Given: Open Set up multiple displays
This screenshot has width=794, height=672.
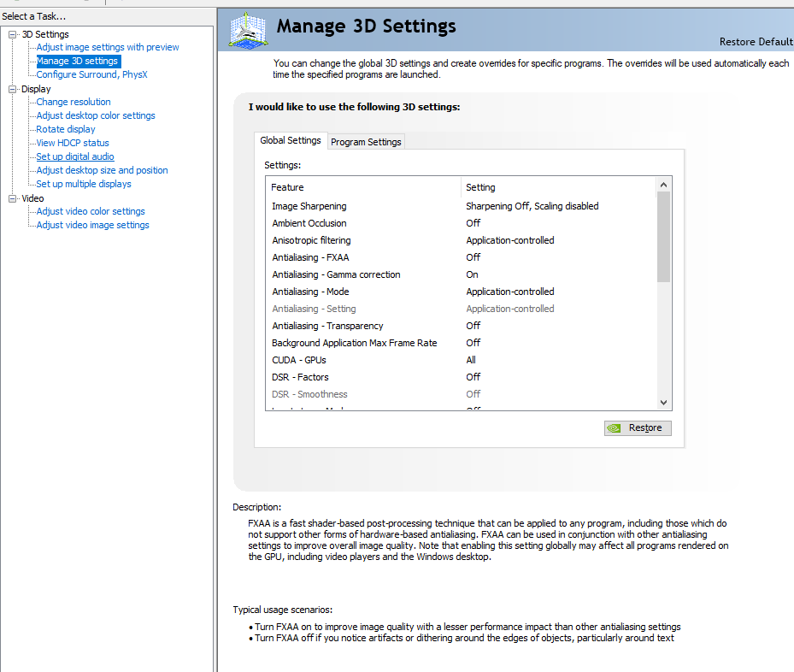Looking at the screenshot, I should click(84, 184).
